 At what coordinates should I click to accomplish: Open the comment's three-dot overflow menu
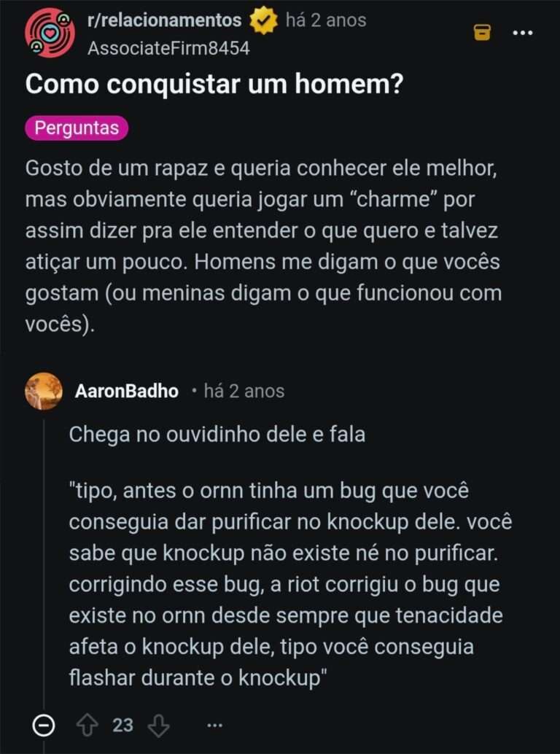click(214, 725)
